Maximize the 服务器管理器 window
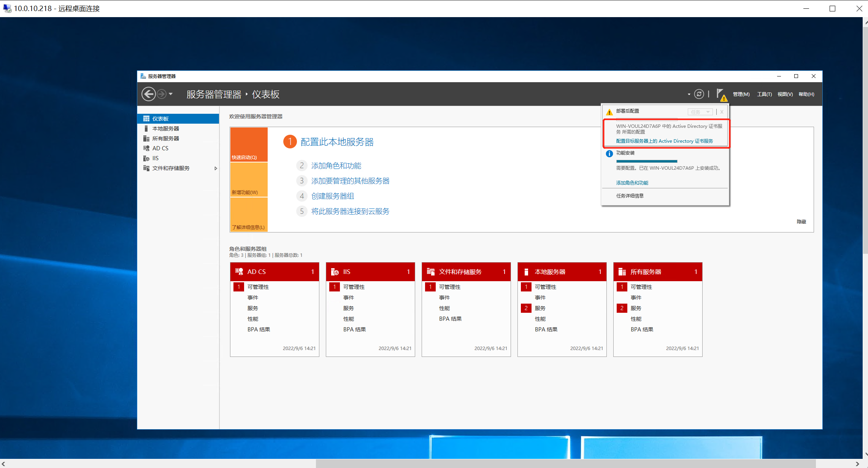 (796, 76)
